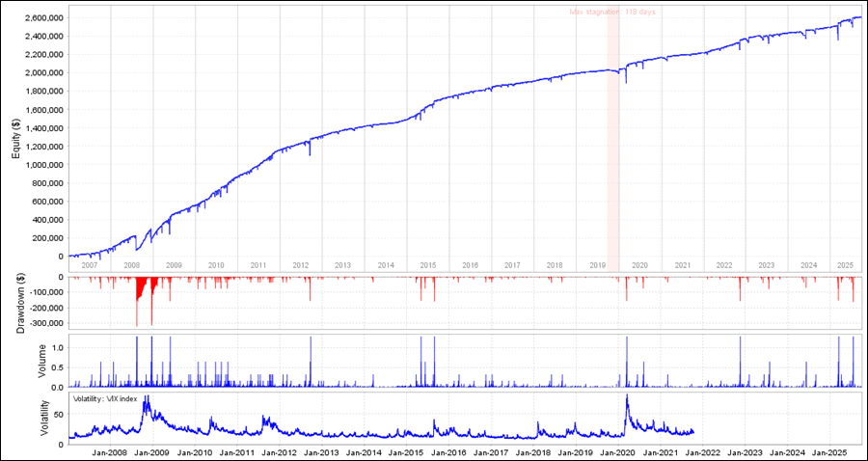Click the pink max stagnation highlighted band
The width and height of the screenshot is (868, 461).
(612, 145)
